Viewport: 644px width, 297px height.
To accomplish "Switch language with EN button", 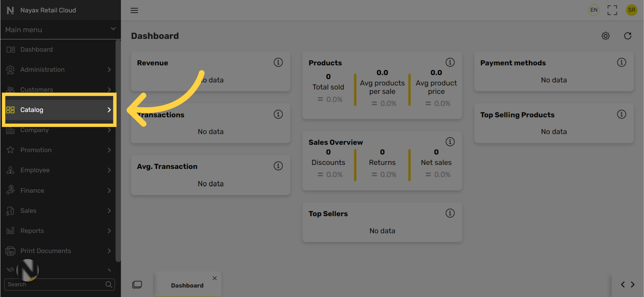I will [x=594, y=10].
